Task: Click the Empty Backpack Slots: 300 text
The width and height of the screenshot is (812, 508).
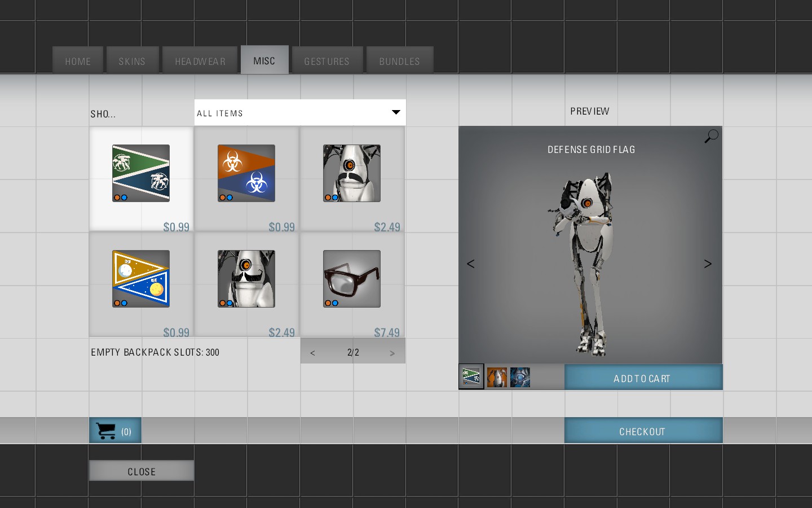Action: (x=155, y=352)
